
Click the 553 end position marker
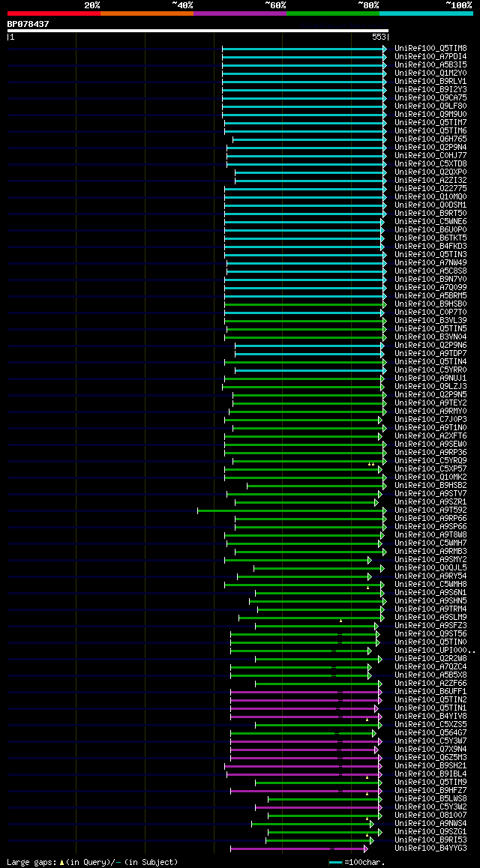click(379, 37)
